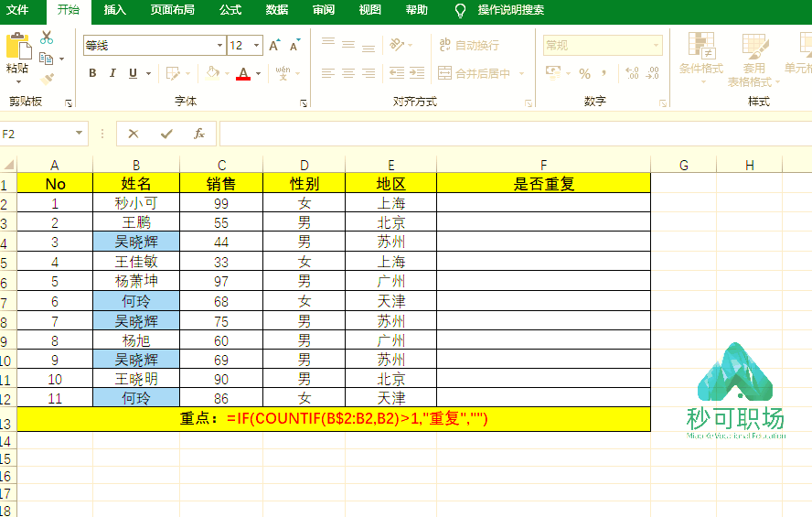Toggle underline formatting
Image resolution: width=812 pixels, height=517 pixels.
[x=134, y=73]
